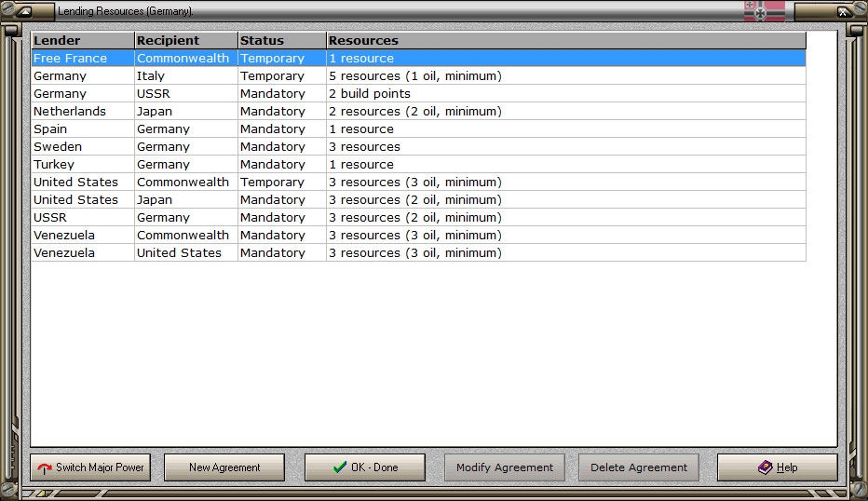Sort by the Recipient column header
The width and height of the screenshot is (868, 501).
click(186, 40)
